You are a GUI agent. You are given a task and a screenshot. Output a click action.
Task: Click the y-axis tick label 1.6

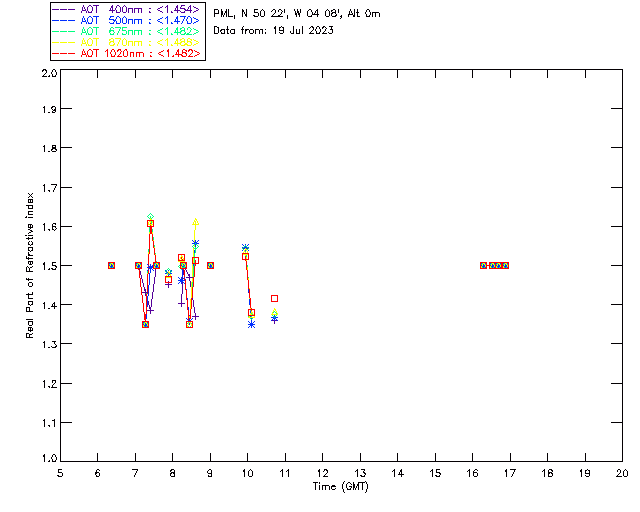49,227
